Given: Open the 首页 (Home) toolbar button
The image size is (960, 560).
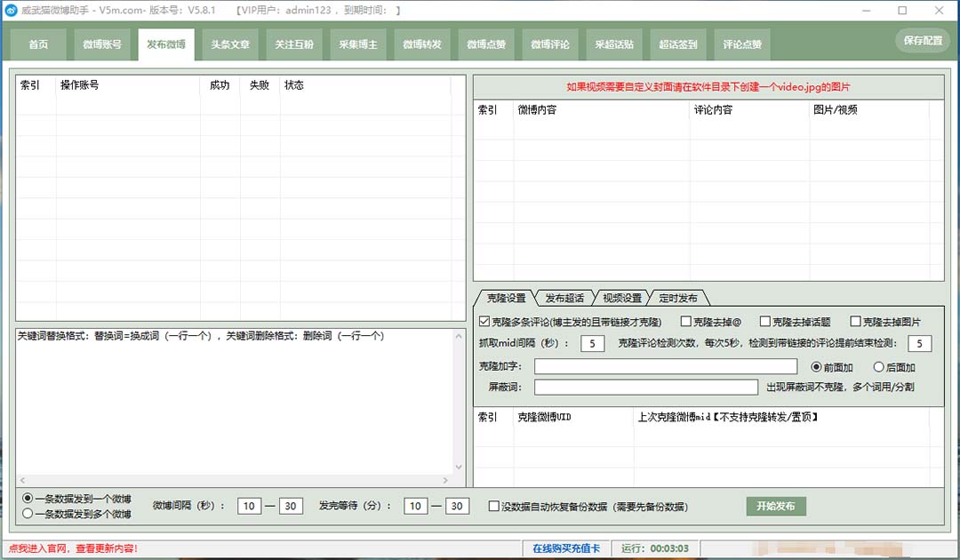Looking at the screenshot, I should 37,44.
